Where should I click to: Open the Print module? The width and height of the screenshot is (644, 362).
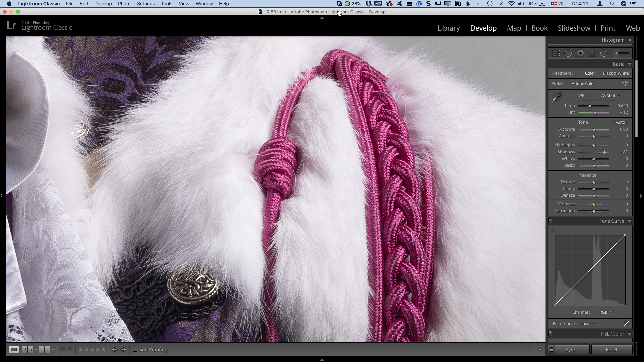(x=608, y=28)
